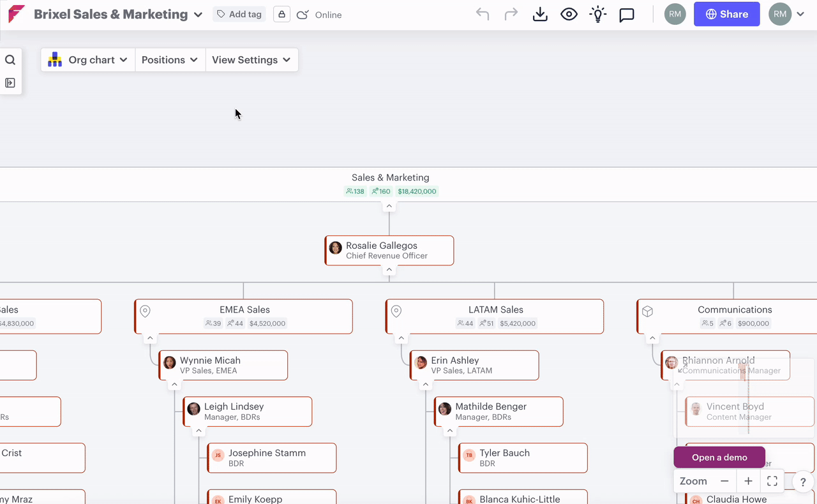This screenshot has width=817, height=504.
Task: Click the Share button
Action: [x=726, y=14]
